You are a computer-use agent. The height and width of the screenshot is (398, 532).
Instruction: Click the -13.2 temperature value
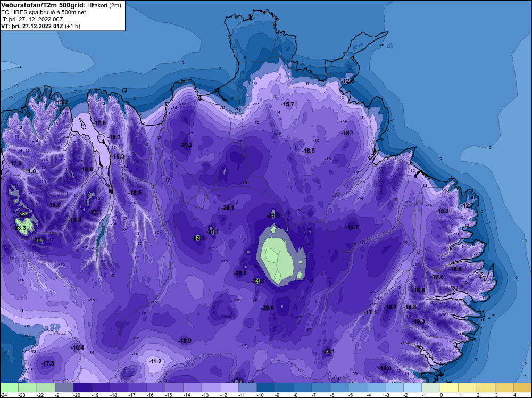click(61, 102)
